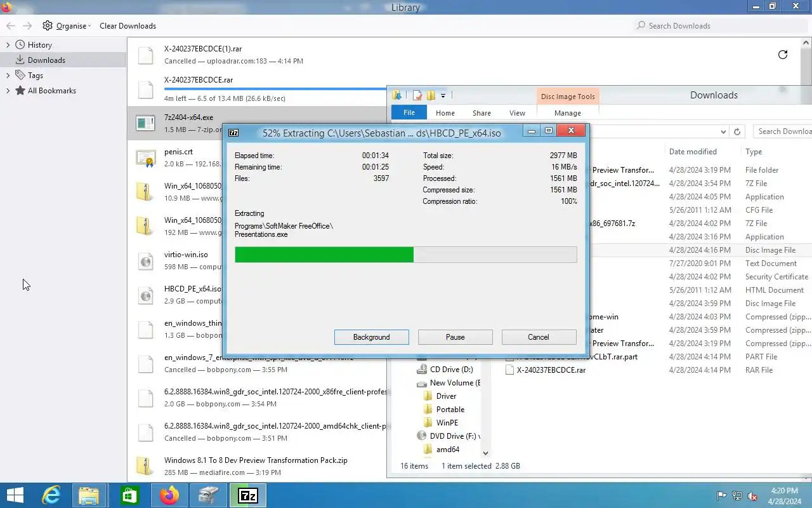Select CD Drive (D:) in navigation pane

point(451,370)
